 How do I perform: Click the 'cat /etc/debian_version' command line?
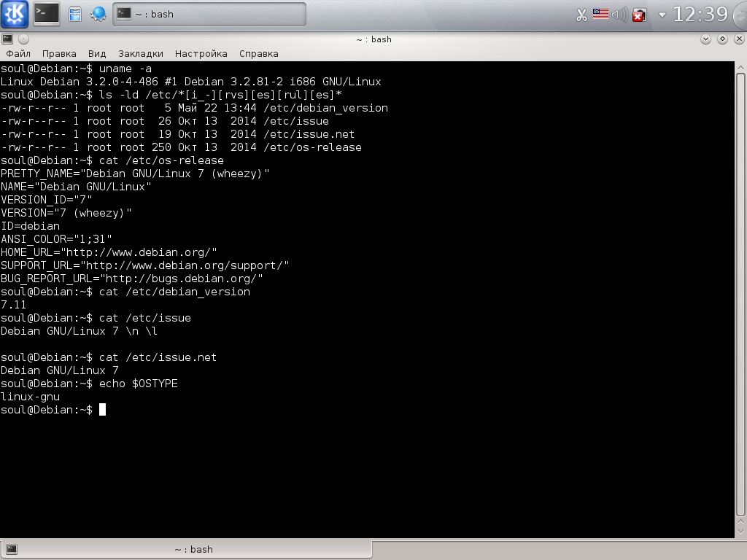[125, 292]
